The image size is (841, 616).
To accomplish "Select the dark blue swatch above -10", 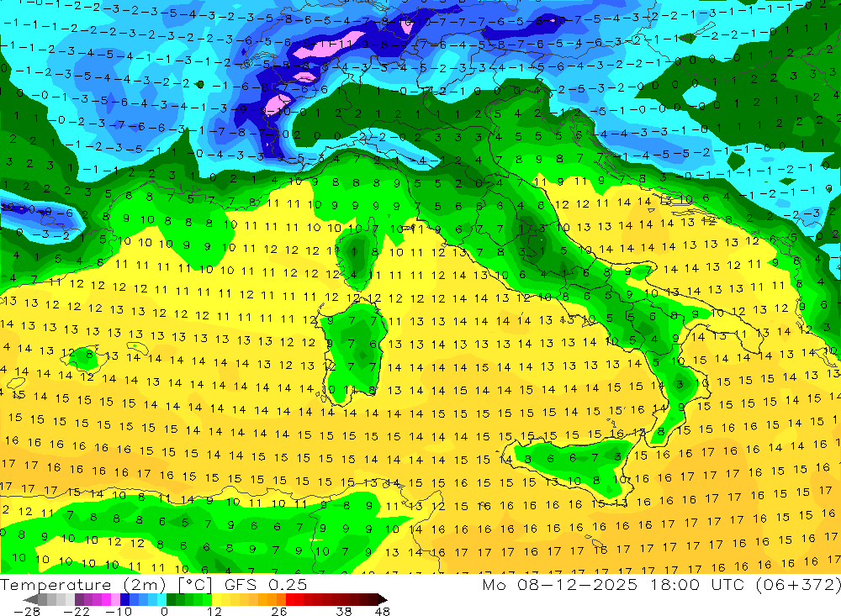I will [x=124, y=599].
